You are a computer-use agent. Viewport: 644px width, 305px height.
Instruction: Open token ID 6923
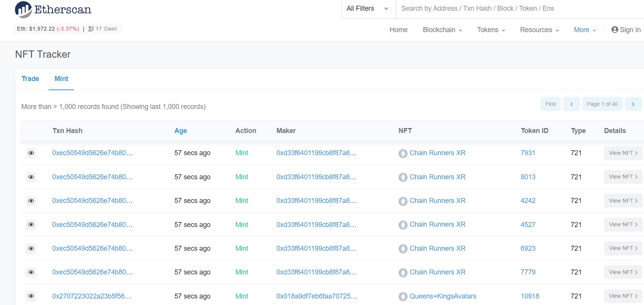click(x=528, y=248)
